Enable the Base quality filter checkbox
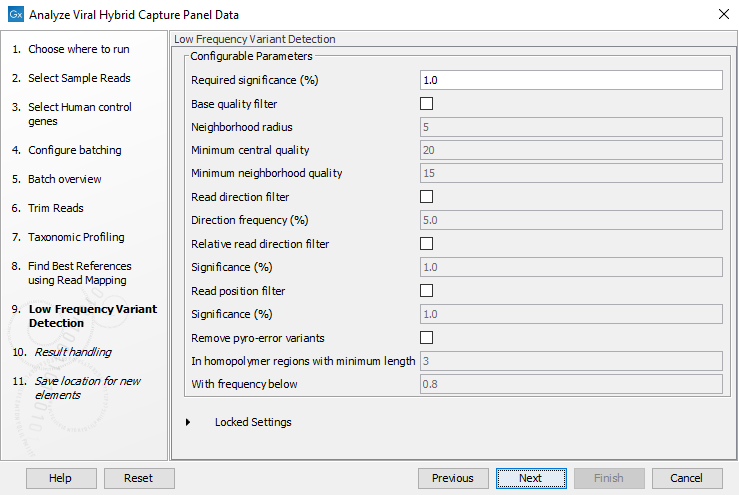This screenshot has height=495, width=739. point(427,103)
